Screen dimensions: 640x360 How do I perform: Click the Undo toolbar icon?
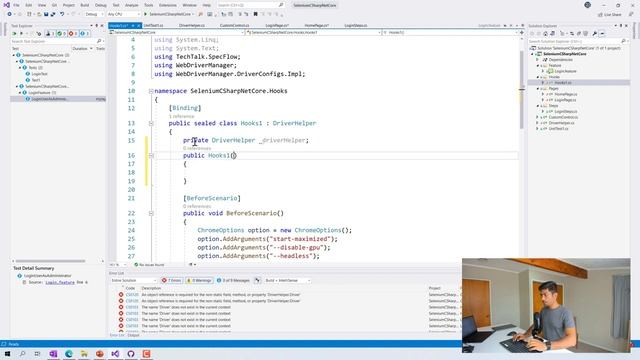tap(62, 14)
